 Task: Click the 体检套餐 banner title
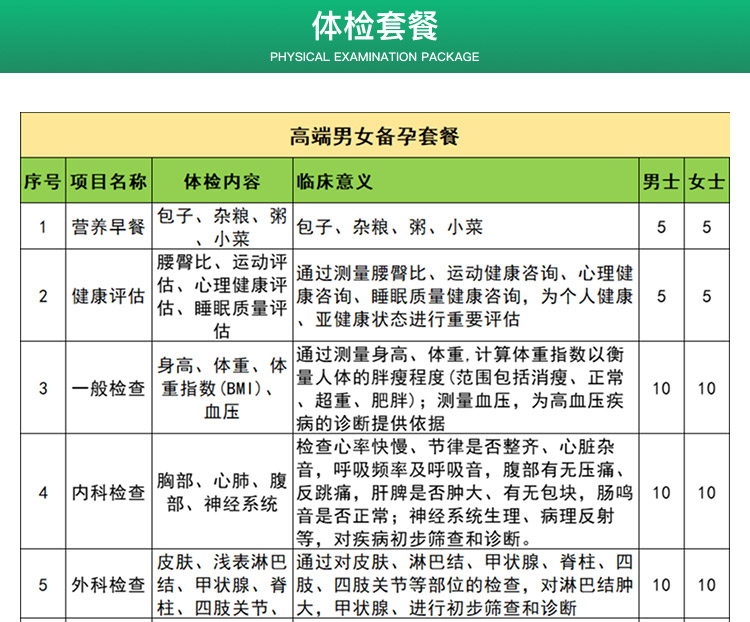pyautogui.click(x=375, y=25)
